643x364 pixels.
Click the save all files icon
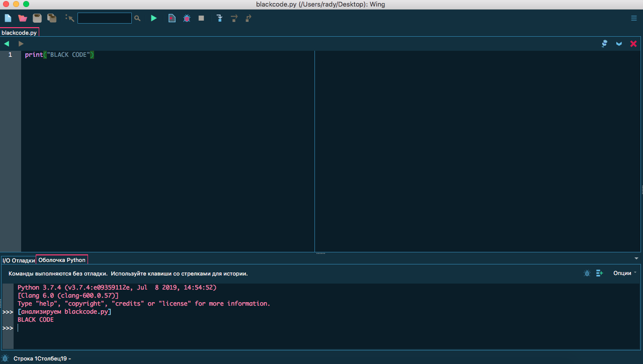tap(52, 18)
